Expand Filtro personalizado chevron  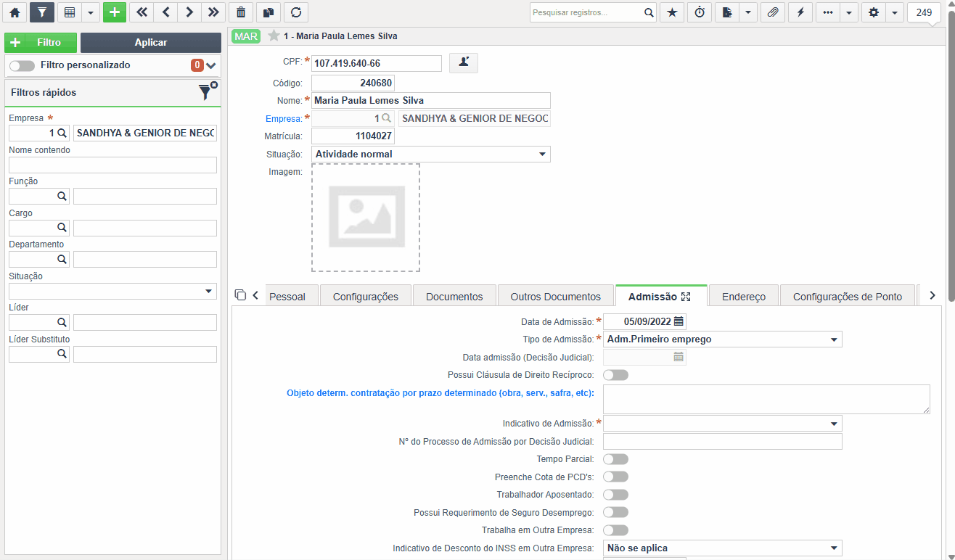(x=211, y=65)
